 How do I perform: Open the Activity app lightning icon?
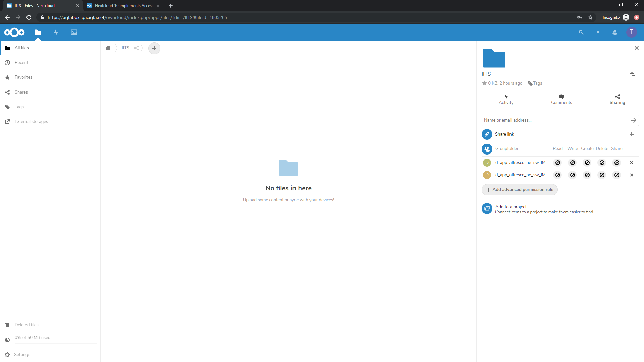tap(56, 32)
